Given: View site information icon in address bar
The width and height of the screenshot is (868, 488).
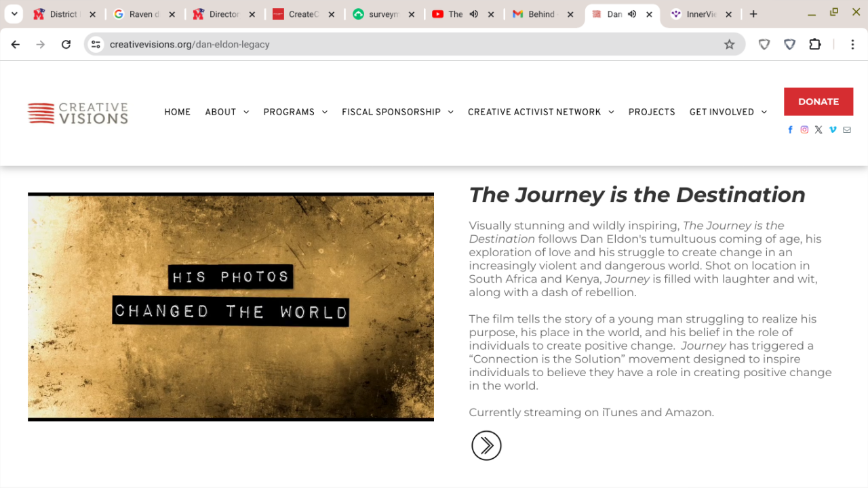Looking at the screenshot, I should [x=96, y=44].
